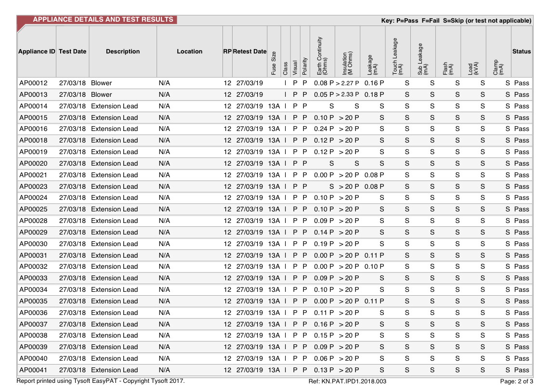Click the Tysoft EasyPAT copyright footer text
The image size is (549, 392).
[x=101, y=381]
